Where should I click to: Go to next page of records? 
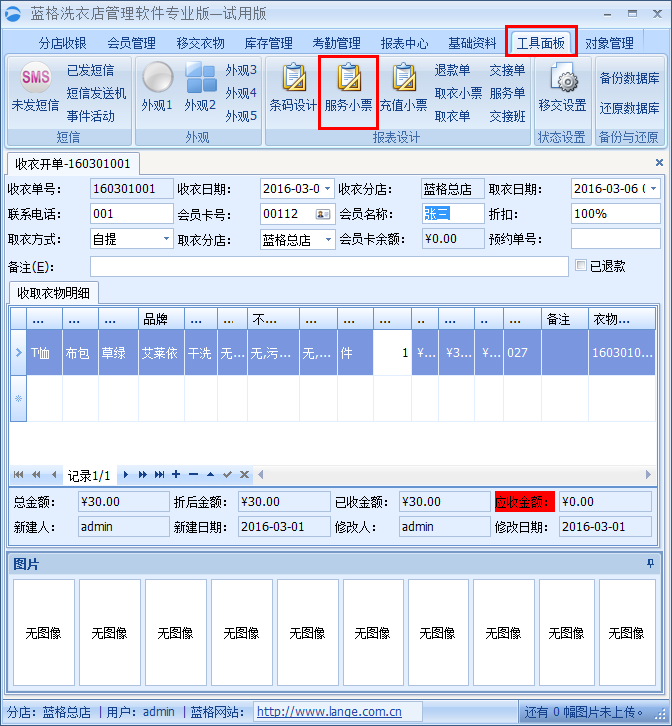tap(143, 475)
